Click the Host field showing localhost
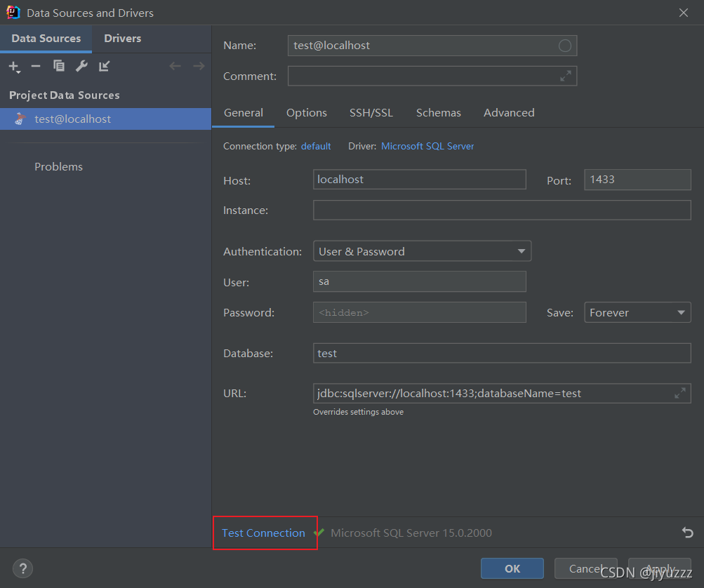The width and height of the screenshot is (704, 588). tap(419, 180)
